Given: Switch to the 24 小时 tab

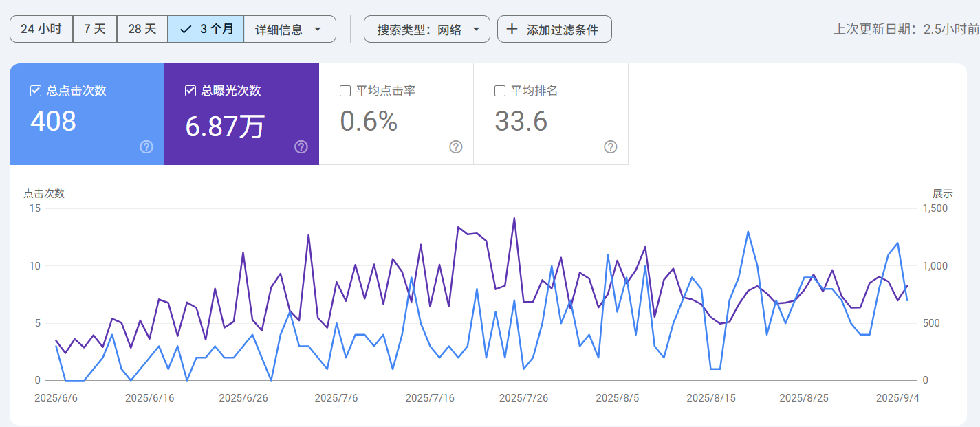Looking at the screenshot, I should tap(41, 29).
